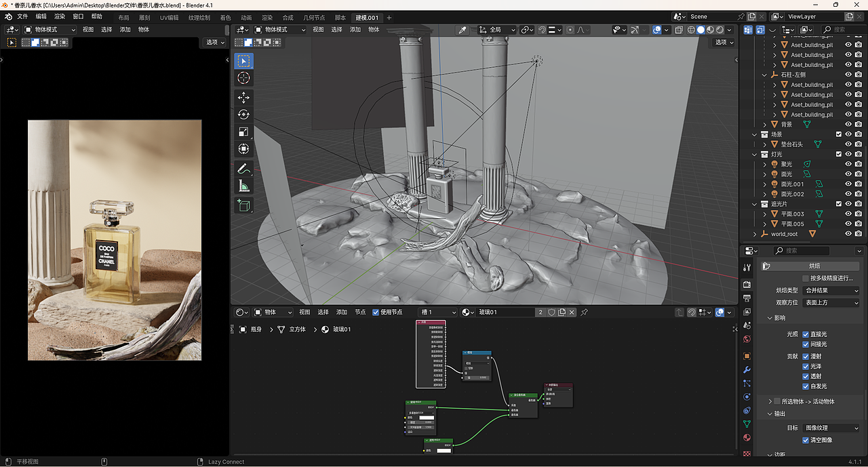The height and width of the screenshot is (467, 868).
Task: Toggle proportional editing in viewport header
Action: [x=570, y=30]
